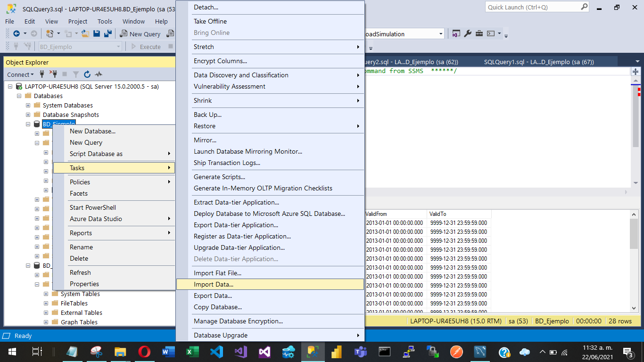Click the Save All toolbar icon
Screen dimensions: 644x362
[107, 34]
